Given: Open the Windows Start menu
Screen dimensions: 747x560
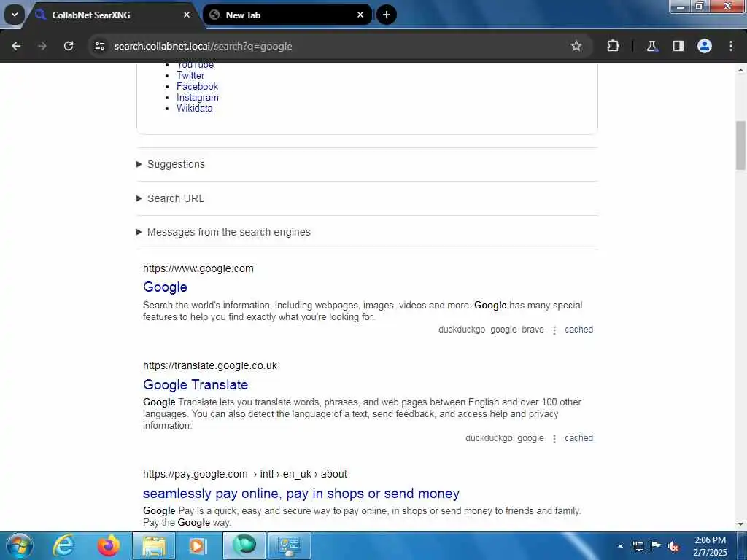Looking at the screenshot, I should click(19, 545).
